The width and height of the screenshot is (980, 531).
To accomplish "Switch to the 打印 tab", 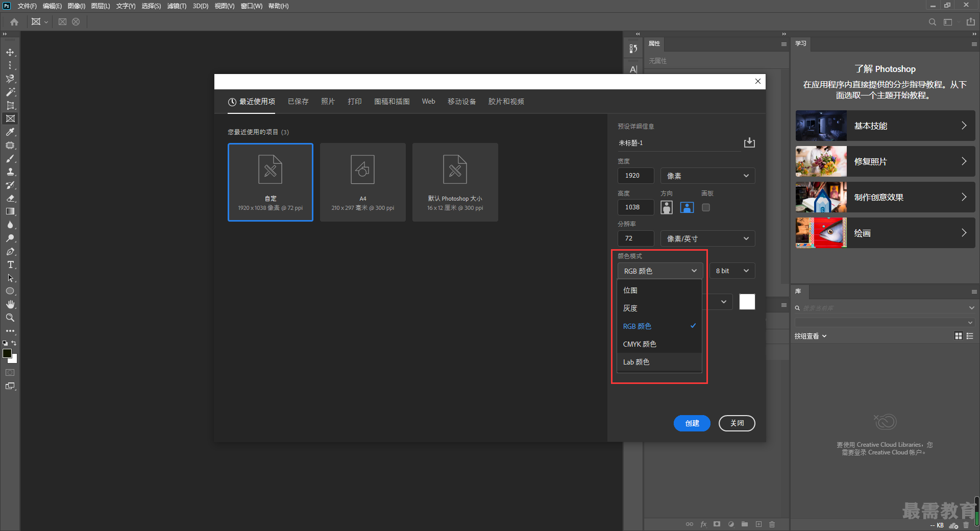I will click(355, 102).
